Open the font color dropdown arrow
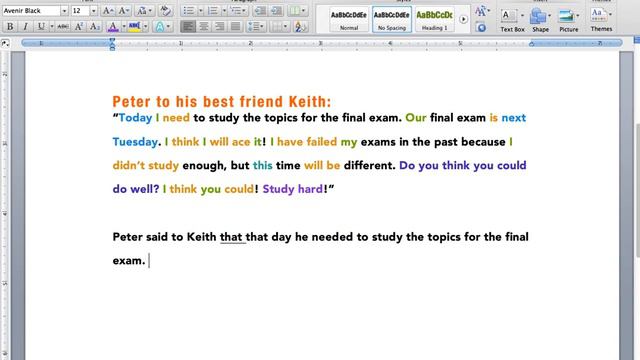Image resolution: width=640 pixels, height=360 pixels. click(123, 27)
